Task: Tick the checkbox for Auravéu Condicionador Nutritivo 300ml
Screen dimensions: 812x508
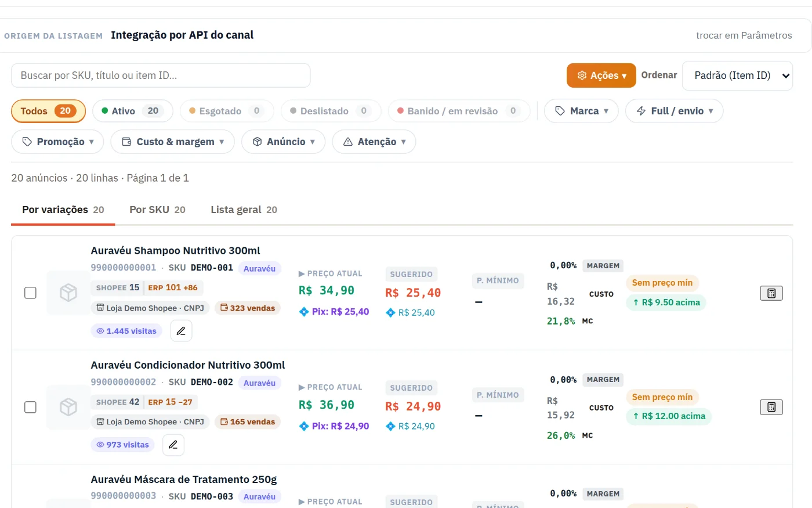Action: 30,407
